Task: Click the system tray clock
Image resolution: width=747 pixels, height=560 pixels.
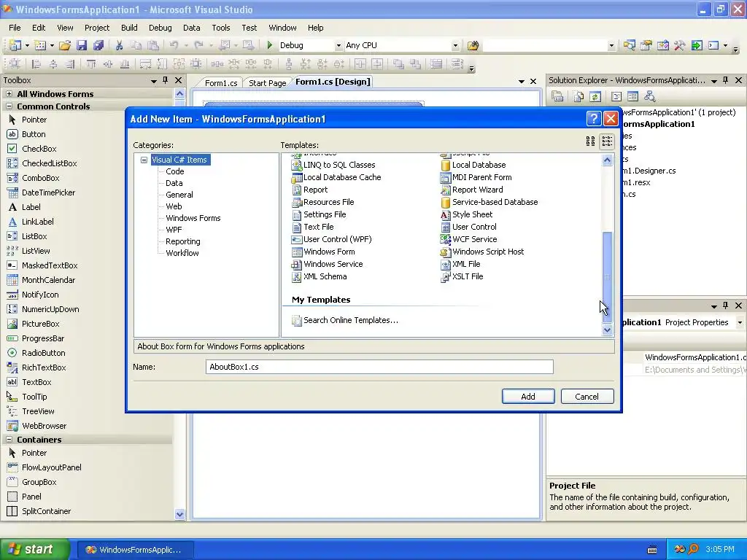Action: (720, 550)
